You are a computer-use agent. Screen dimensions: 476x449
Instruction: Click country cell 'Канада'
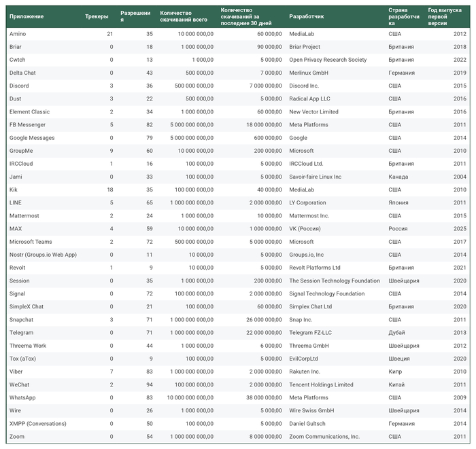398,177
